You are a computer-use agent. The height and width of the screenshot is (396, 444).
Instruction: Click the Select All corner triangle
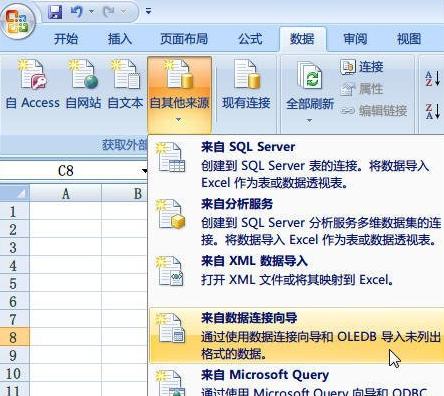tap(15, 193)
